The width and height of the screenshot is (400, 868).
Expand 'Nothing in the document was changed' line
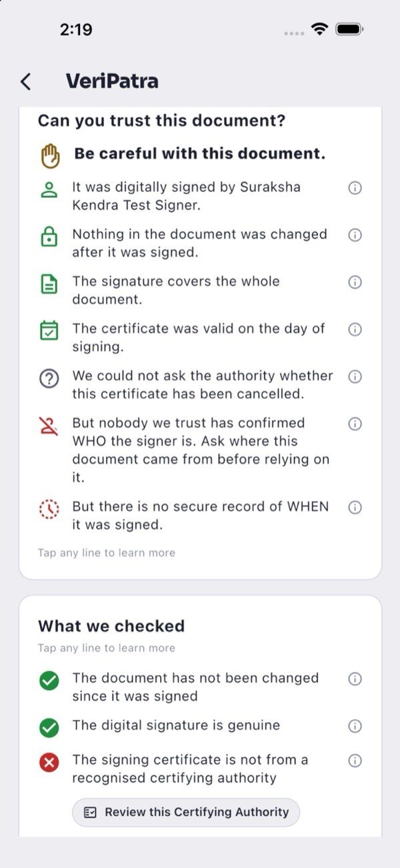200,243
